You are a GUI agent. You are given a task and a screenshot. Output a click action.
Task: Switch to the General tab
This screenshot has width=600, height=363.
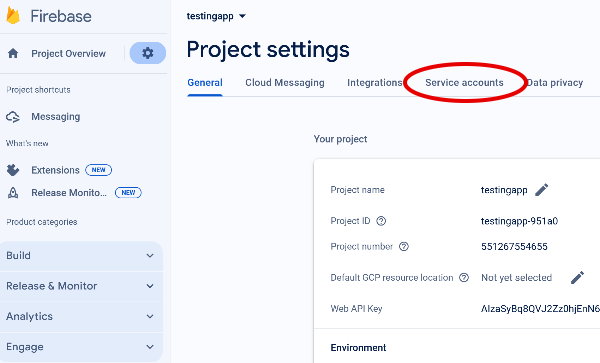pos(205,83)
